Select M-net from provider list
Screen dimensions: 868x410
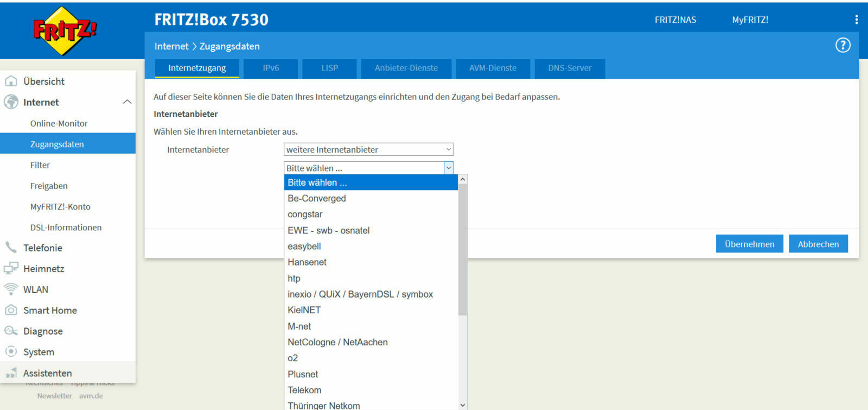[371, 326]
